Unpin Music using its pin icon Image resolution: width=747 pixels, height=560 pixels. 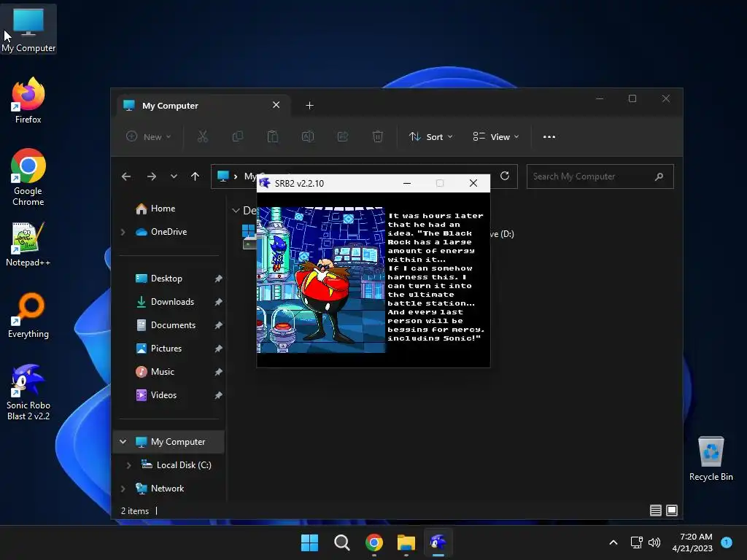click(x=218, y=372)
